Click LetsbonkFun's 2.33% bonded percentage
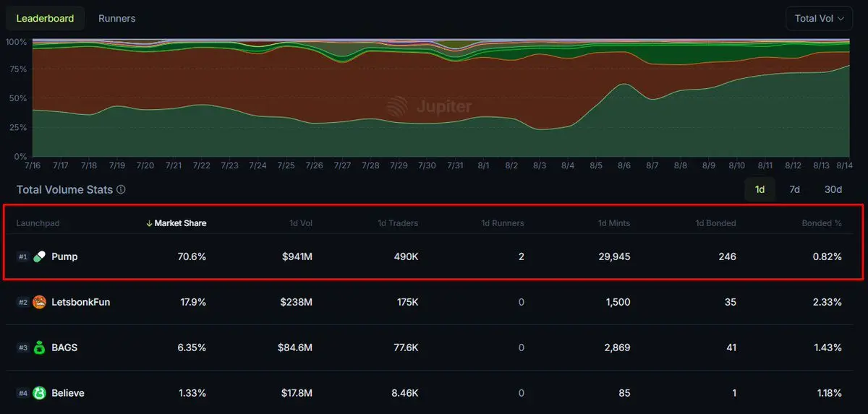This screenshot has width=868, height=414. tap(827, 302)
